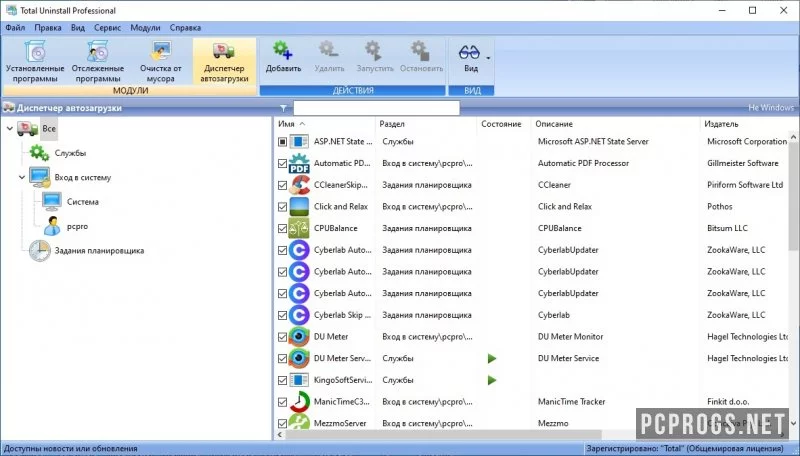800x456 pixels.
Task: Click Automatic PDF Processor icon
Action: point(299,164)
